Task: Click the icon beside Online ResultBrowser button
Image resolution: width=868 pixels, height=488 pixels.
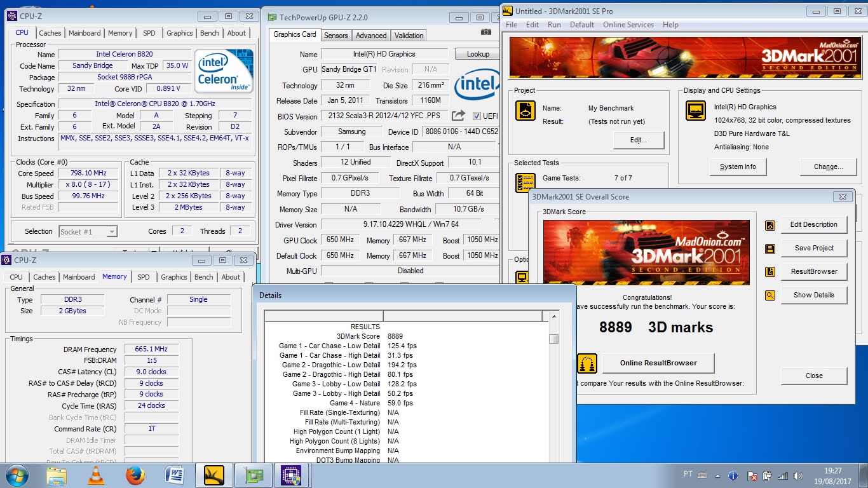Action: coord(587,363)
